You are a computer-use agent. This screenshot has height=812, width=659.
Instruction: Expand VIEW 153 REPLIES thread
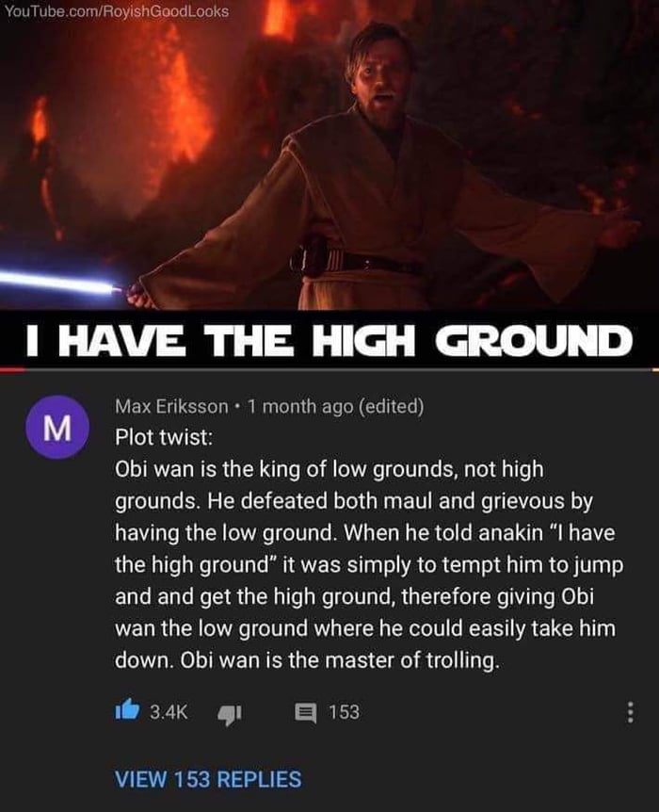208,779
